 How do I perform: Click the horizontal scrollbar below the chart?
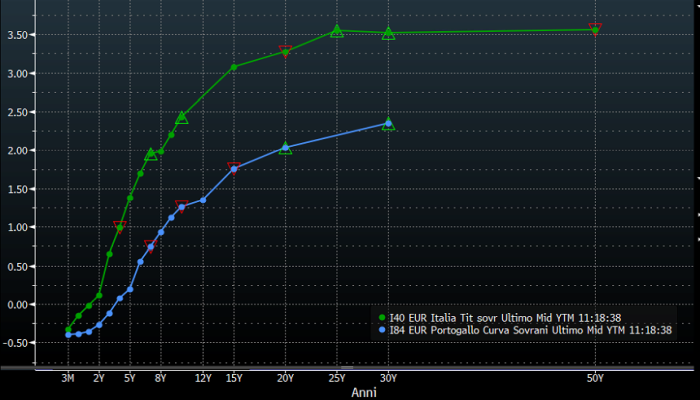tap(347, 368)
